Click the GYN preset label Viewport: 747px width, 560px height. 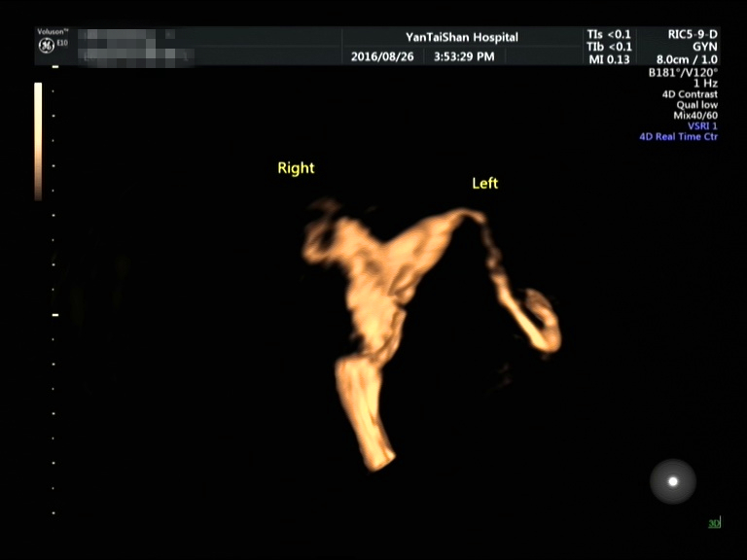(x=704, y=46)
